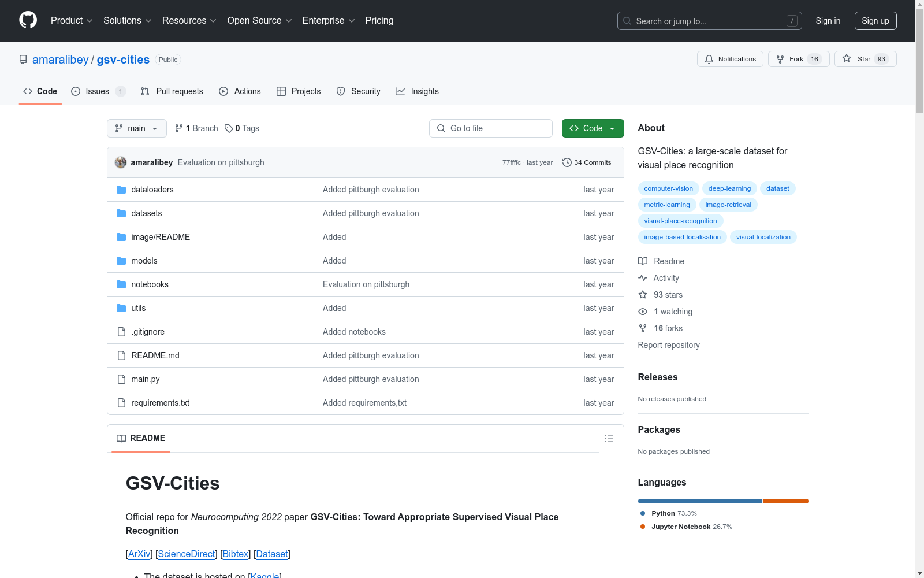The image size is (924, 578).
Task: Click the 1 Branch link
Action: (x=196, y=128)
